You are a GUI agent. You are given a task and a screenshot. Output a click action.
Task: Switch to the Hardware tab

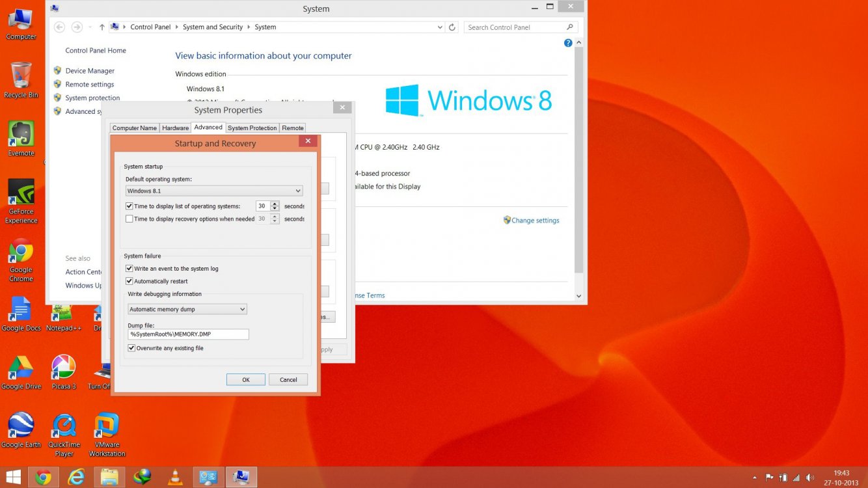tap(176, 128)
